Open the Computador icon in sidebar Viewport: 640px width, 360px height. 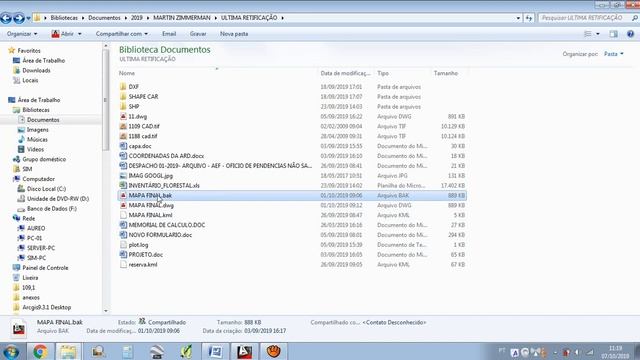point(16,179)
